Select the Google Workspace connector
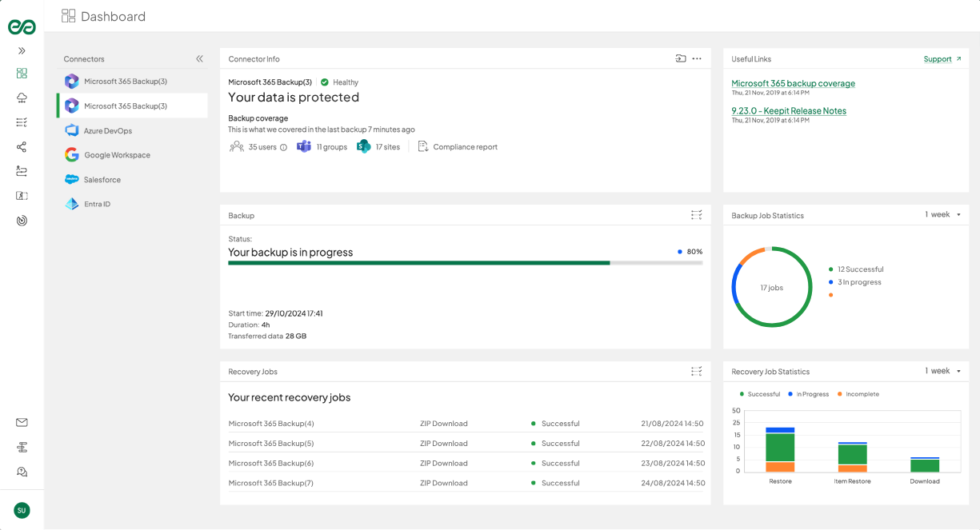Image resolution: width=980 pixels, height=530 pixels. coord(116,155)
